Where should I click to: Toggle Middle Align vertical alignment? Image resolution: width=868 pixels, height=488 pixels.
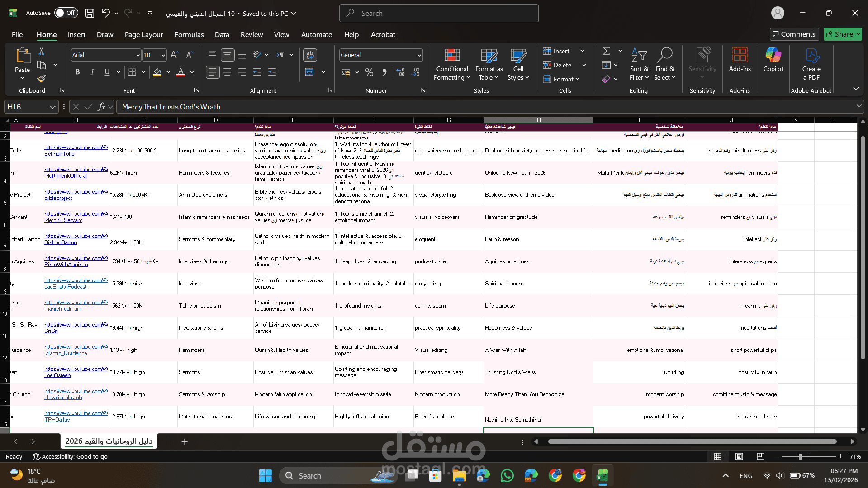[x=227, y=55]
